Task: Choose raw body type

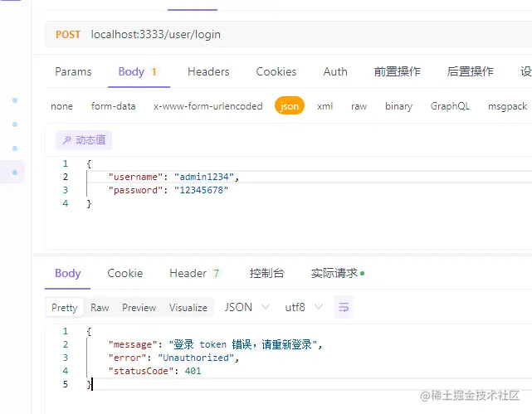Action: click(359, 106)
